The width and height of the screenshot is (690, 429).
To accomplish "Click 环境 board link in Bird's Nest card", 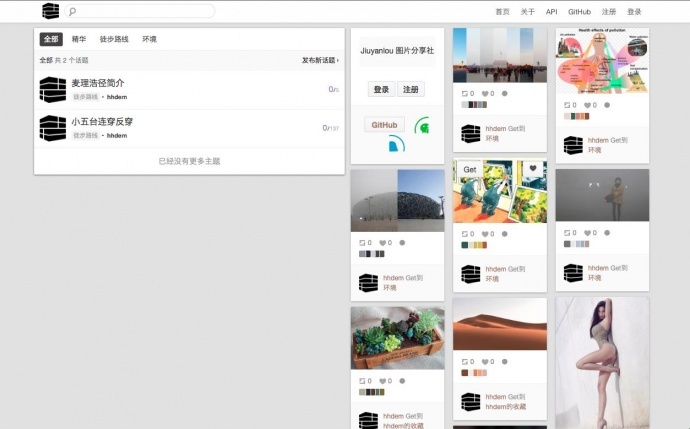I will [390, 288].
